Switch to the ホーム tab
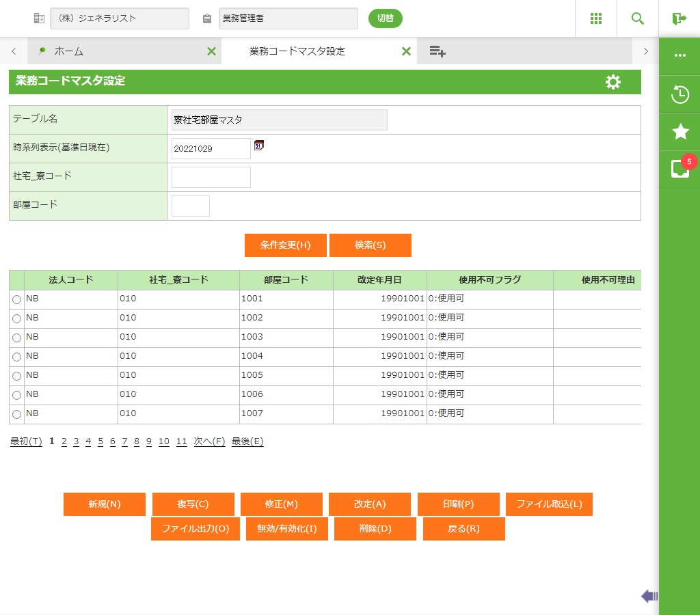 point(68,51)
